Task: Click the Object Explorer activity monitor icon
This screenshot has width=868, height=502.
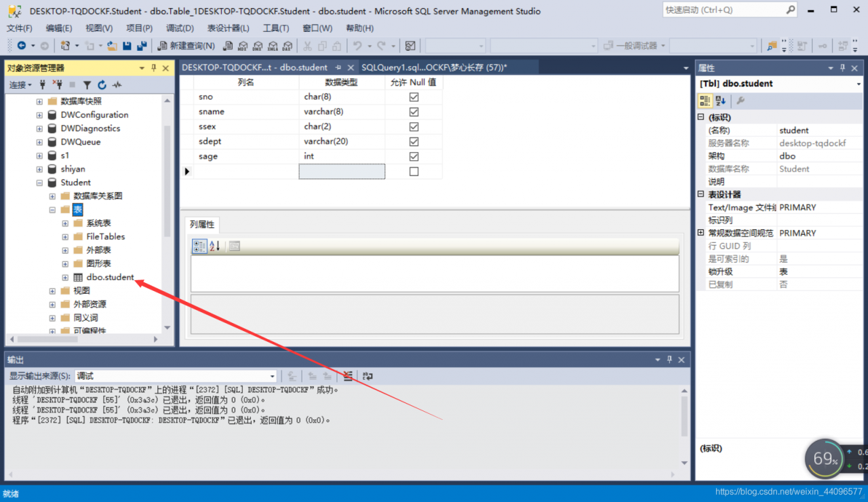Action: tap(117, 85)
